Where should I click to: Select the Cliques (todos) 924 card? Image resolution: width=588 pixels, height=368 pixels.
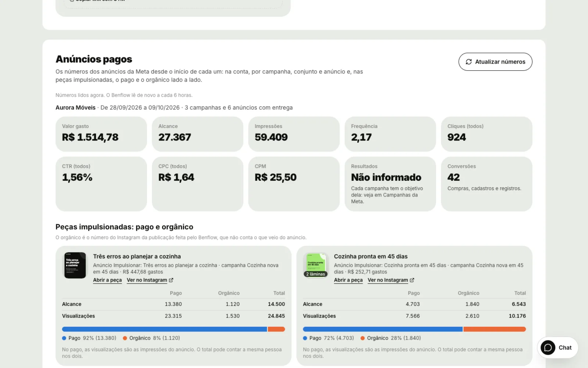(x=487, y=134)
